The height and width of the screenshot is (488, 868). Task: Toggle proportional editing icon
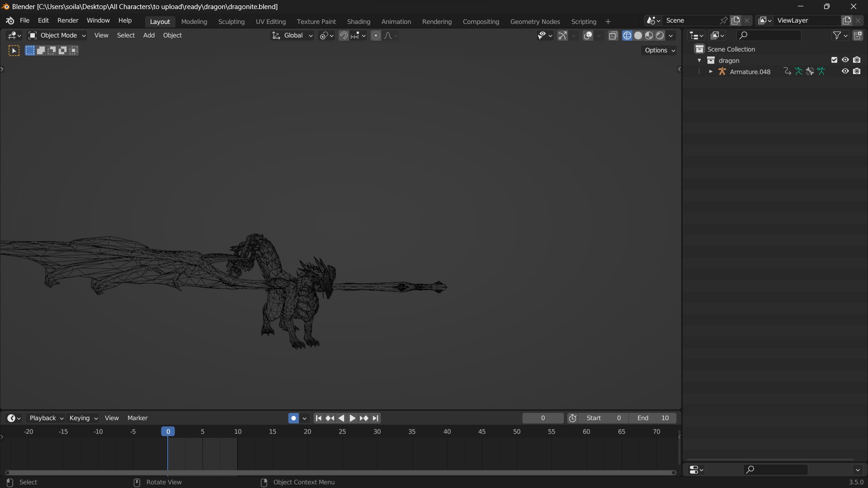(376, 36)
